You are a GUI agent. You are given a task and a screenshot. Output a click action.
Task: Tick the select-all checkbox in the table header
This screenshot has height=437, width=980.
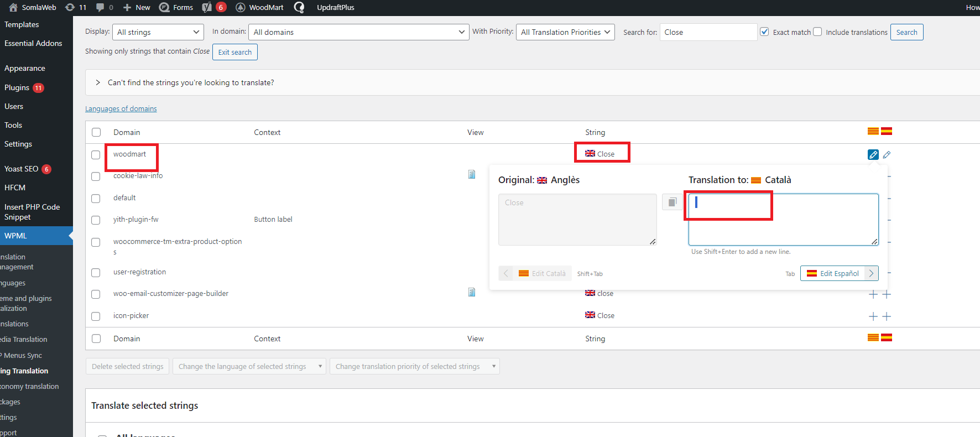click(96, 132)
